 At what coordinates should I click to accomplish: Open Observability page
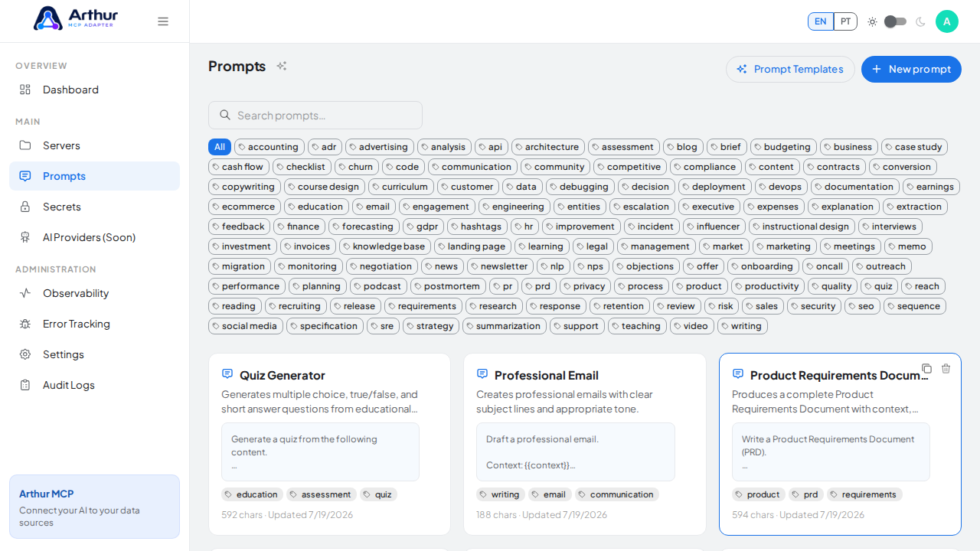click(94, 293)
